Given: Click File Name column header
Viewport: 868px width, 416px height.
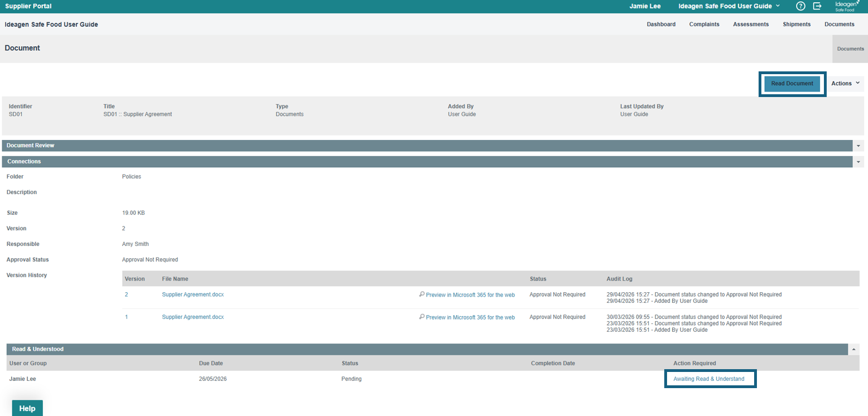Looking at the screenshot, I should 175,279.
